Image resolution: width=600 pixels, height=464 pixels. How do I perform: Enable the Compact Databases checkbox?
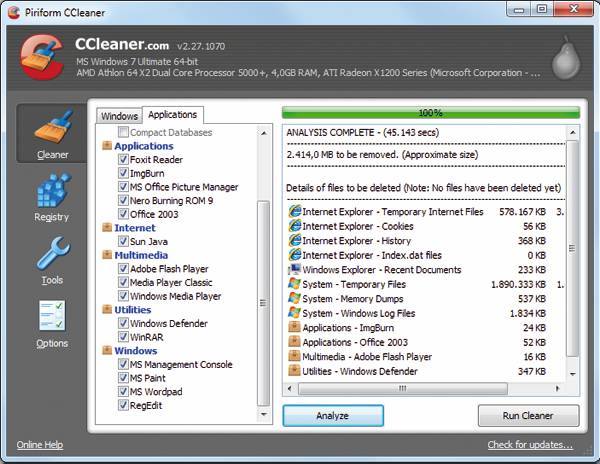[x=123, y=132]
